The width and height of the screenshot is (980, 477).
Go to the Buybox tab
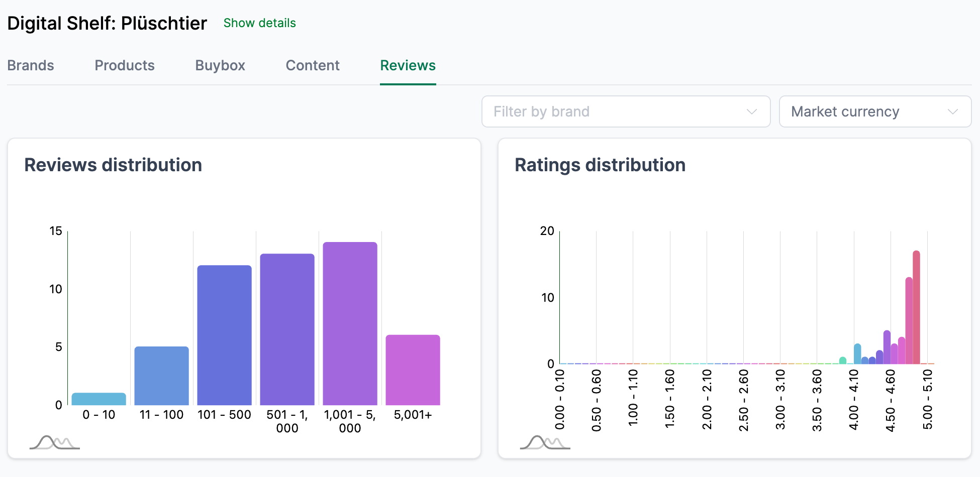point(220,65)
